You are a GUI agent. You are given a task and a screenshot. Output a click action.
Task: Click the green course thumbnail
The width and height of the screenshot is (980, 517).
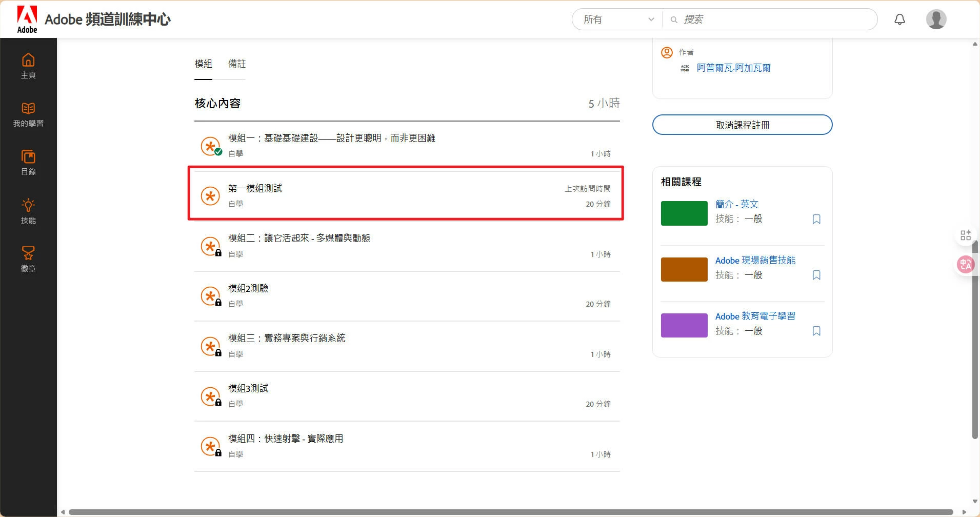pos(684,213)
